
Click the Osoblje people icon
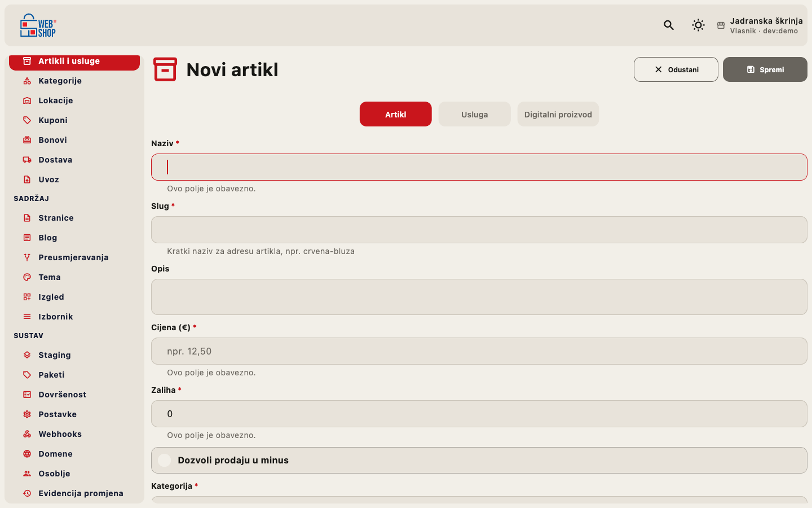pyautogui.click(x=27, y=474)
